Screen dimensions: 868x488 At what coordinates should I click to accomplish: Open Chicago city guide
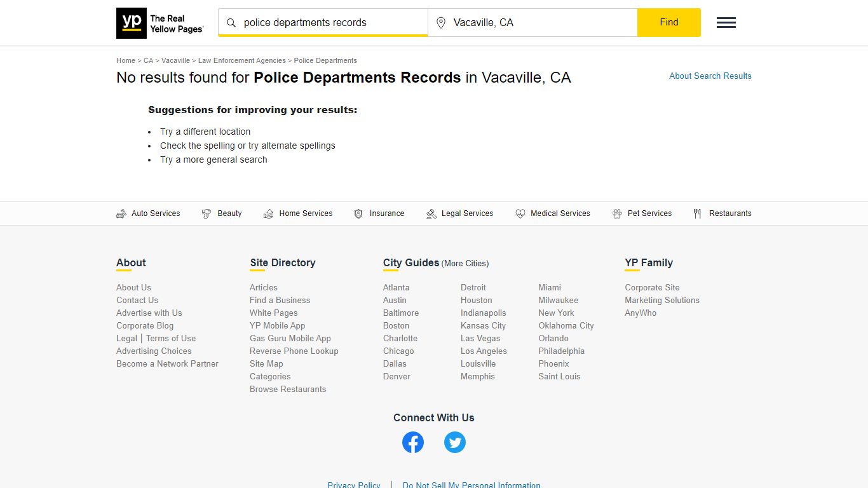click(x=398, y=351)
